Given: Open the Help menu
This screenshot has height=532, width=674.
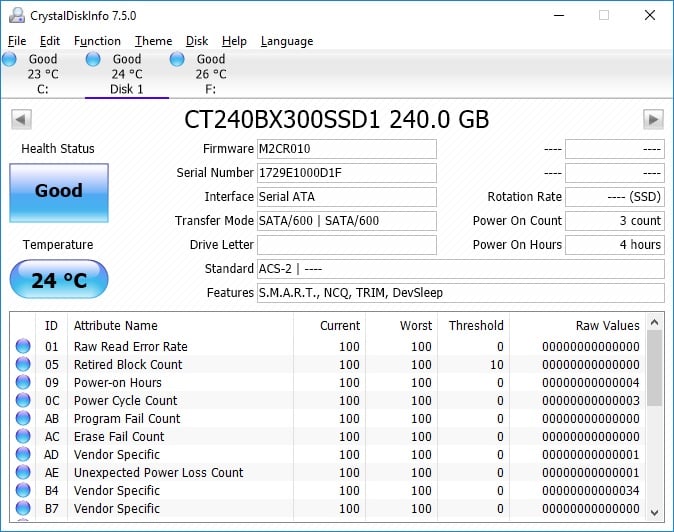Looking at the screenshot, I should click(234, 41).
